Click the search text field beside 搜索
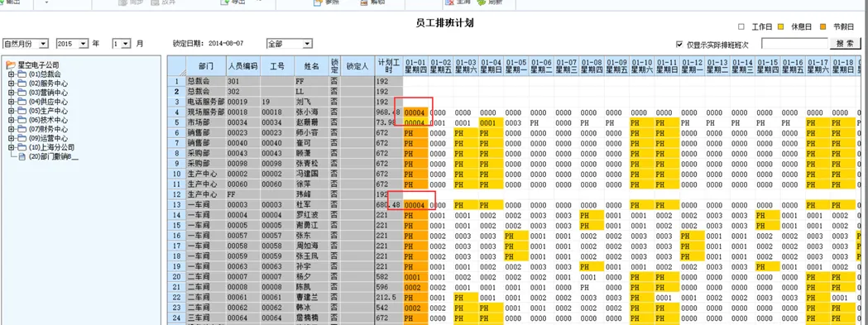This screenshot has height=325, width=868. (x=794, y=43)
